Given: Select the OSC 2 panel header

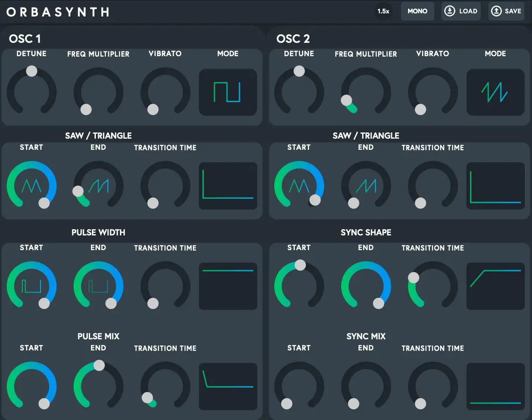Looking at the screenshot, I should (293, 39).
